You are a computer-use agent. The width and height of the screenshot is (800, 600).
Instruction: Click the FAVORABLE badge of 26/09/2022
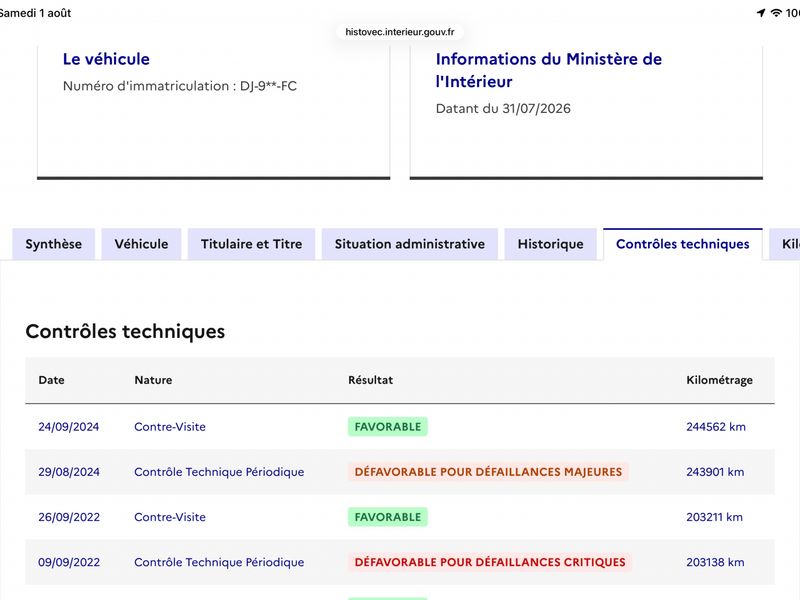pos(388,517)
